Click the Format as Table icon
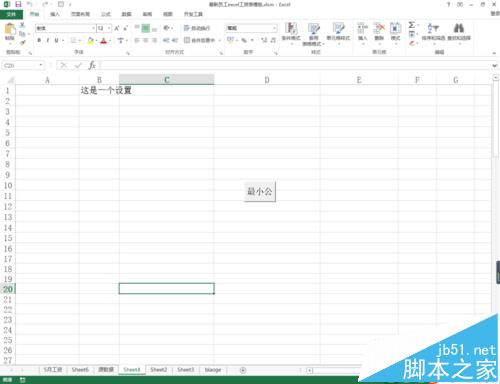This screenshot has width=500, height=384. click(x=313, y=29)
